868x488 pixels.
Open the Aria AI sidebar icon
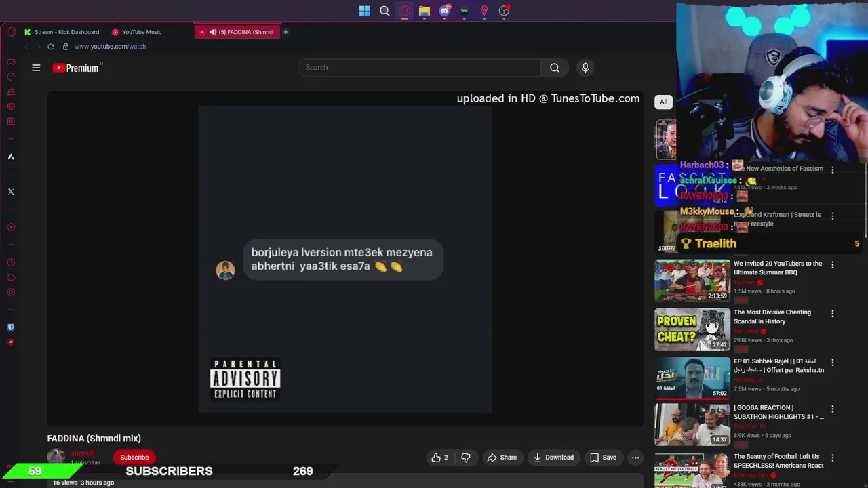pos(11,157)
